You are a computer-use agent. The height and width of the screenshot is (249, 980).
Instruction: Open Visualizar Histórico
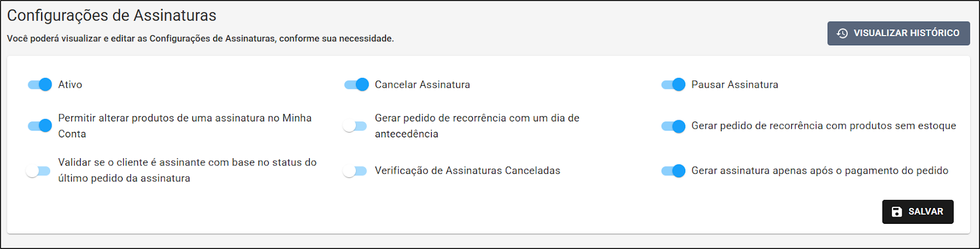[x=899, y=33]
